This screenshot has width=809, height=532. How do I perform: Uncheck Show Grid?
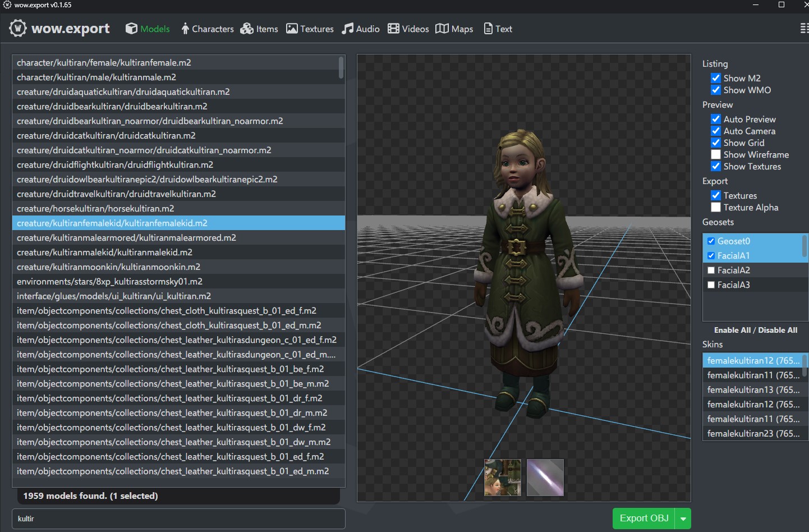click(716, 143)
